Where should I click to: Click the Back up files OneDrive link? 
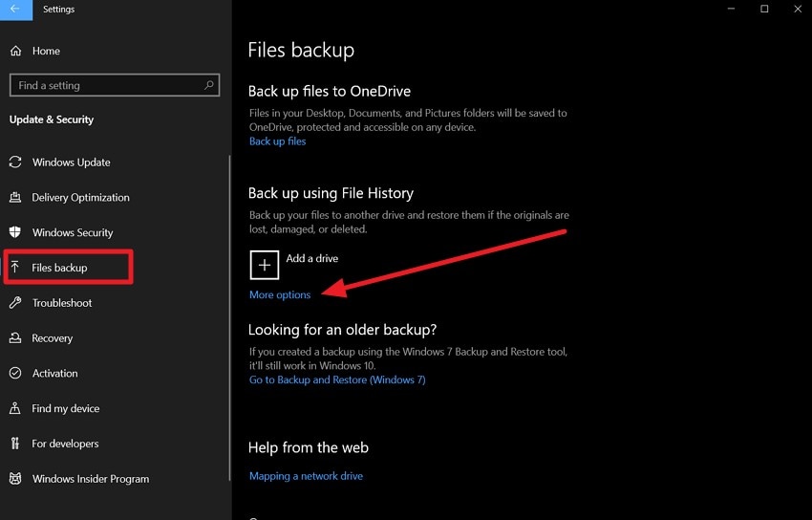point(278,141)
